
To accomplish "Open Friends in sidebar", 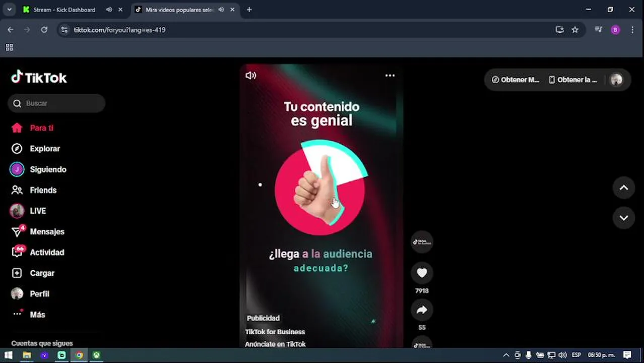I will pyautogui.click(x=34, y=190).
